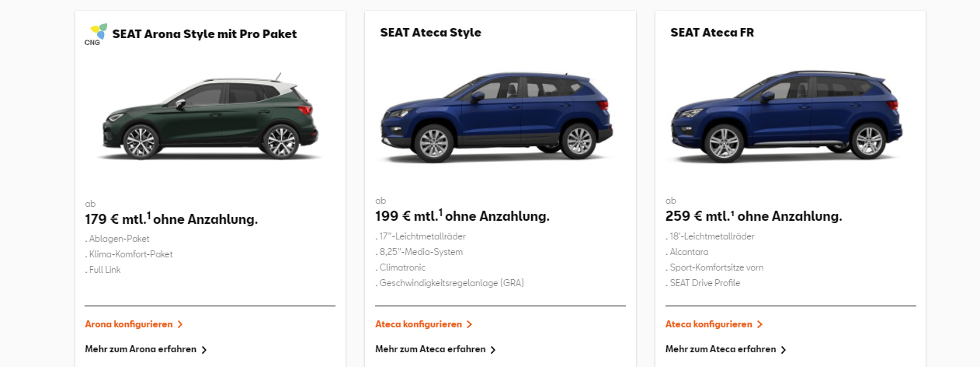Click the footnote 1 on 179 € price

tap(149, 215)
